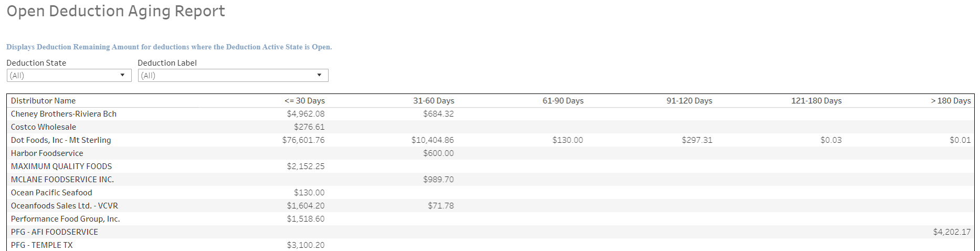Click the Costco Wholesale distributor name

point(44,127)
